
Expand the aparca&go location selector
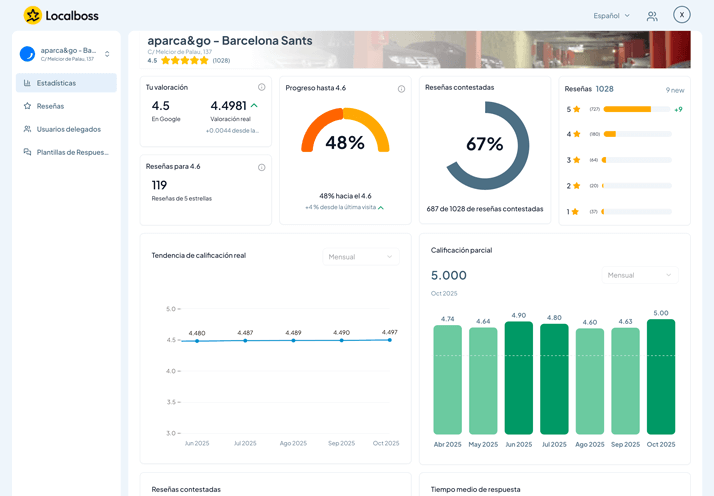tap(107, 54)
